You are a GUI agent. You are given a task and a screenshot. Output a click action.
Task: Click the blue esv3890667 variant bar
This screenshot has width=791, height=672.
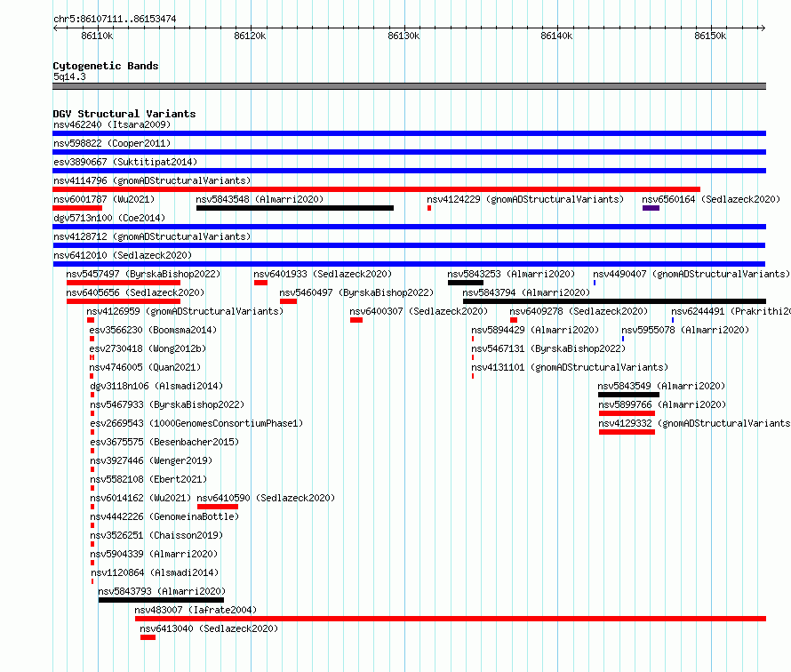pos(409,171)
